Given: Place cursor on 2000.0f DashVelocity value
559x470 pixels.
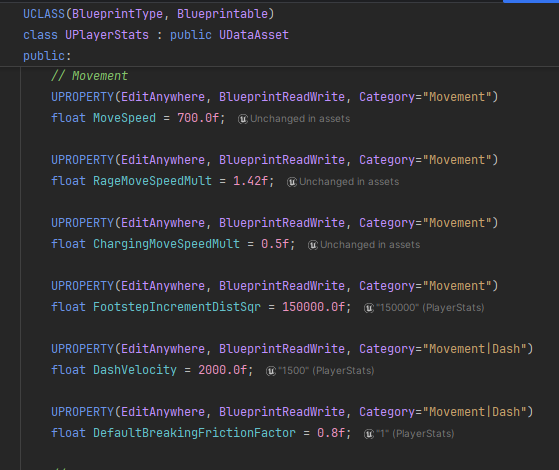Looking at the screenshot, I should [222, 370].
